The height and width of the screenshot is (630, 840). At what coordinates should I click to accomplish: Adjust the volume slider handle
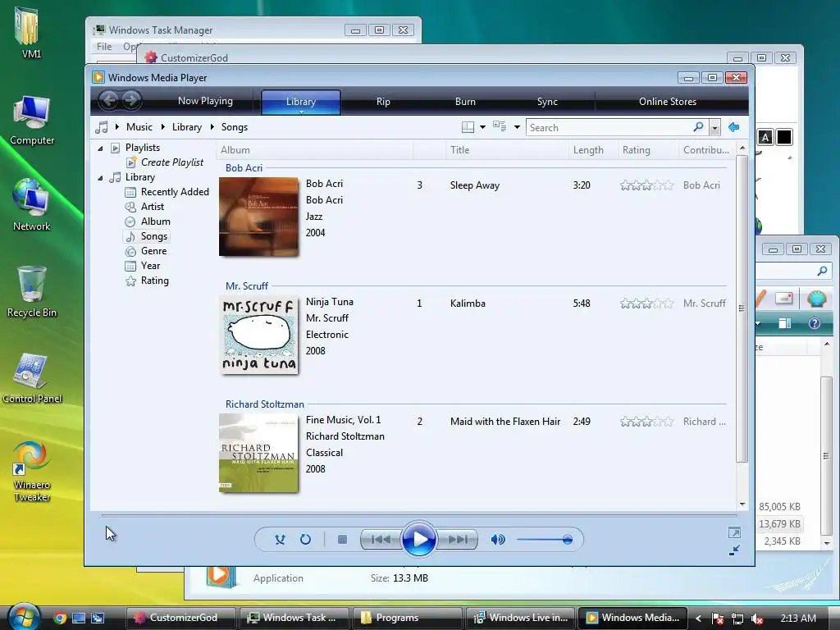(x=568, y=540)
